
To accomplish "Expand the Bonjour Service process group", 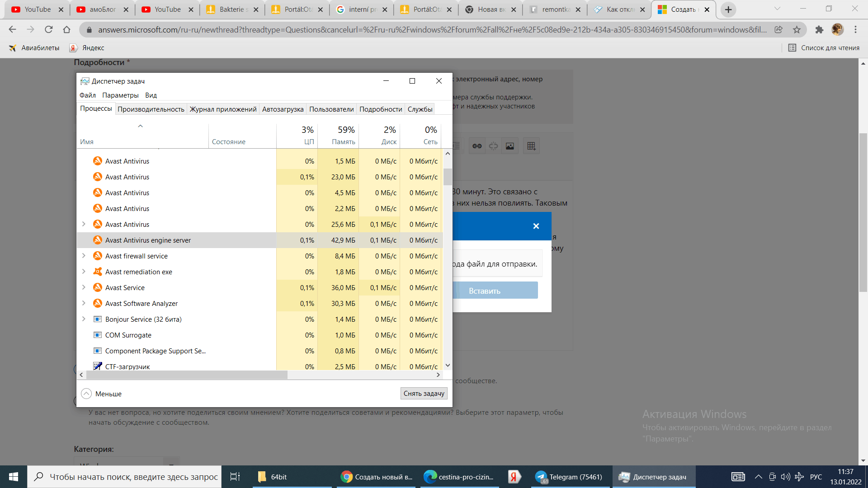I will point(84,319).
